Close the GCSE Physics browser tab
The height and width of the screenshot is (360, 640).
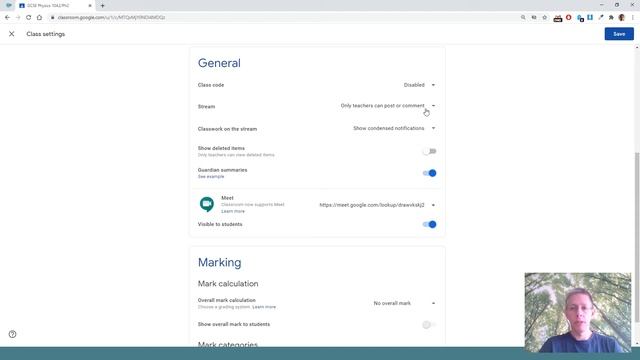coord(90,6)
